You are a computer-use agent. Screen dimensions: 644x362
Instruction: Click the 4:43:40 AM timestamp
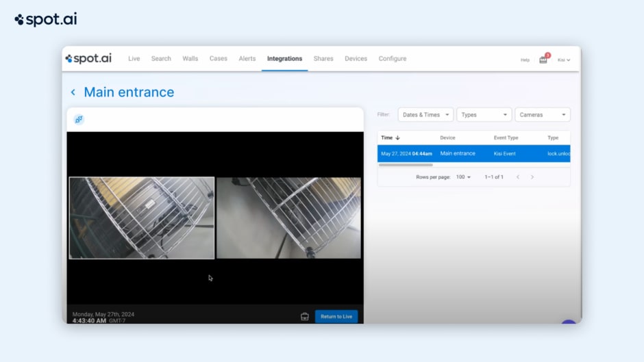point(89,320)
